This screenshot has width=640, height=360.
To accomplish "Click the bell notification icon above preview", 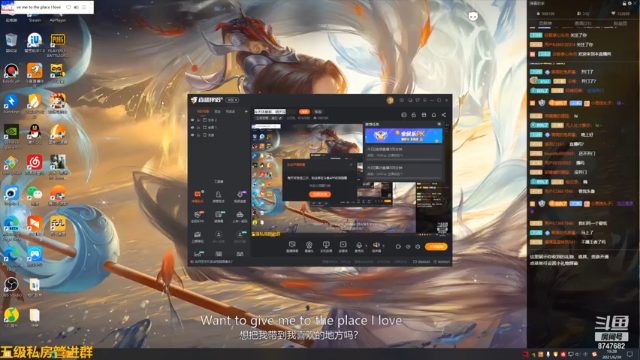I will pos(434,115).
